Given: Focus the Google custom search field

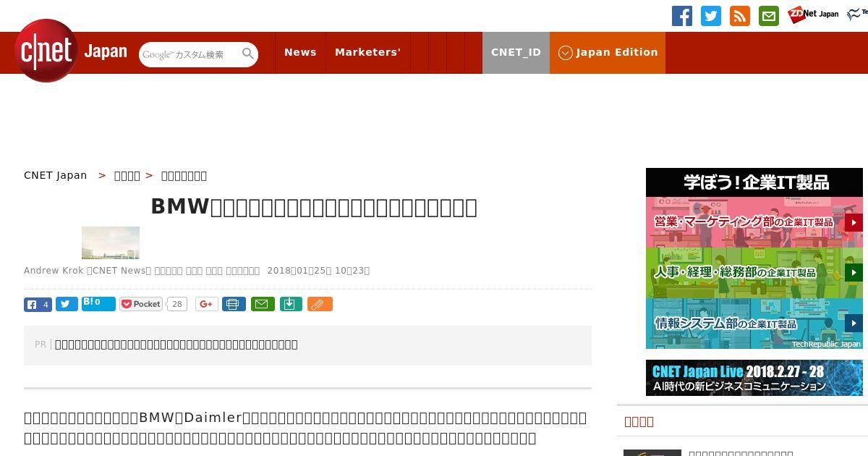Looking at the screenshot, I should pyautogui.click(x=191, y=54).
